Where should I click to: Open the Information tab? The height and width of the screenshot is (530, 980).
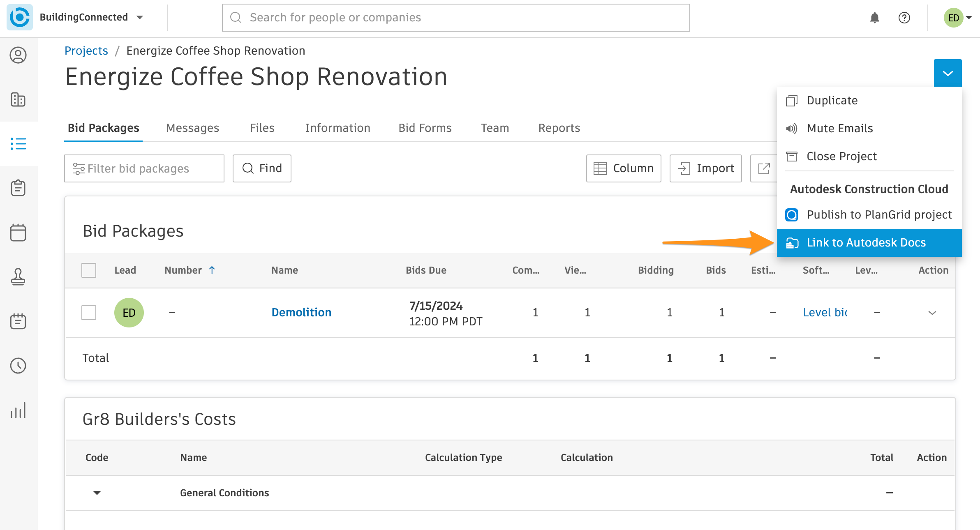pyautogui.click(x=337, y=128)
